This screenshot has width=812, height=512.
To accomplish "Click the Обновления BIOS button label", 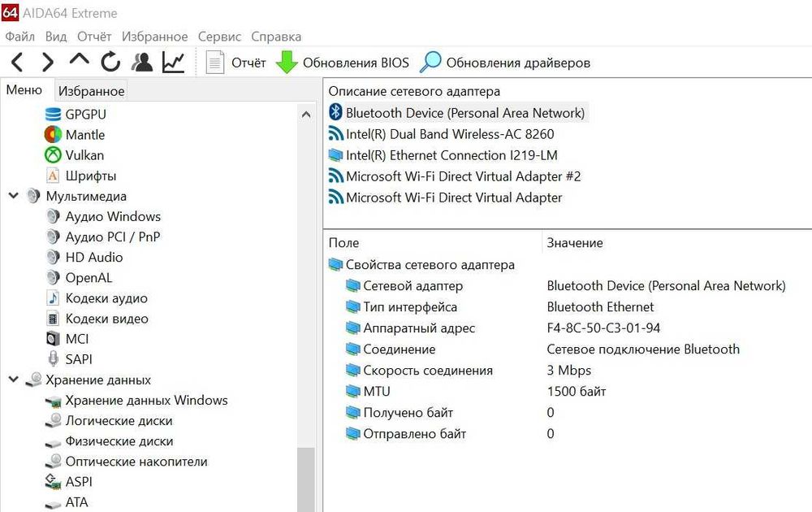I will click(356, 63).
